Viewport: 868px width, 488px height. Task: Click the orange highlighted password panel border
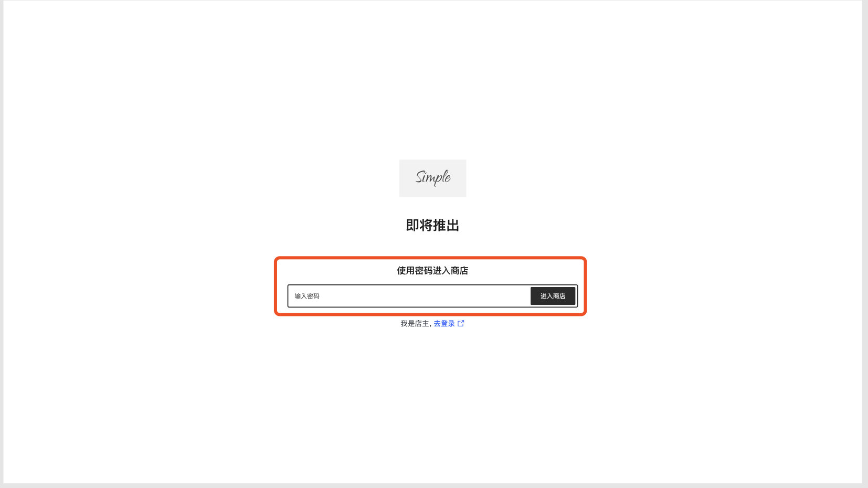pyautogui.click(x=430, y=258)
